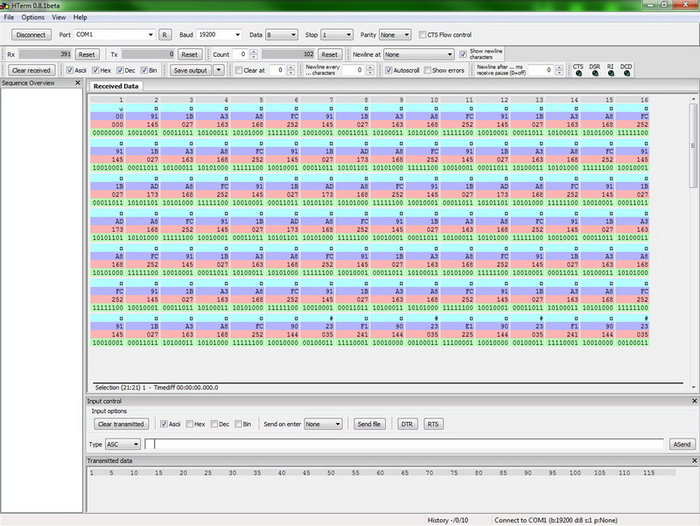Open the Baud rate dropdown
Viewport: 700px width, 526px height.
pyautogui.click(x=217, y=34)
